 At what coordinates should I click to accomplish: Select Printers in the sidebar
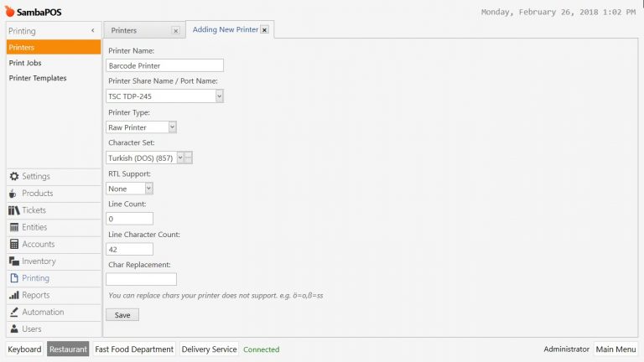click(54, 47)
